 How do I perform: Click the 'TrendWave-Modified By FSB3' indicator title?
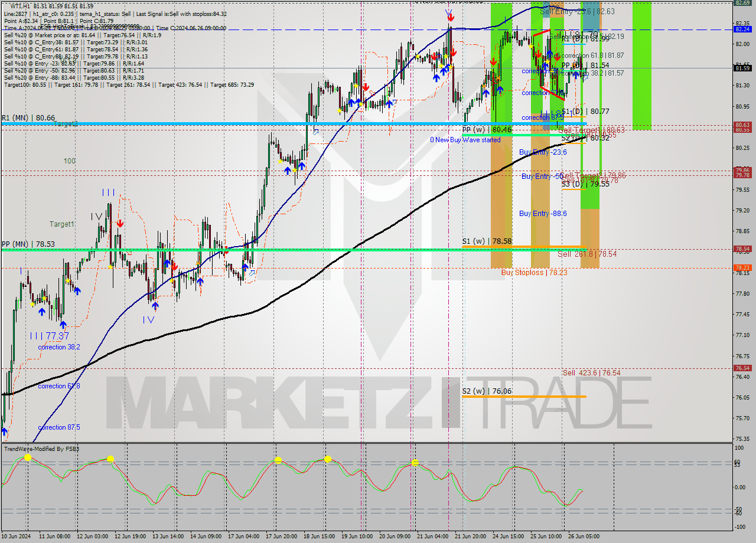pos(42,449)
